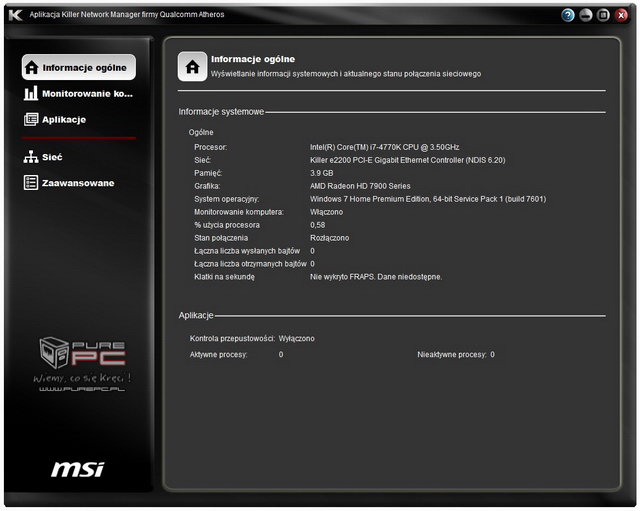Click the Wyświetlanie informacji systemowych subtitle
The height and width of the screenshot is (511, 640).
[346, 74]
